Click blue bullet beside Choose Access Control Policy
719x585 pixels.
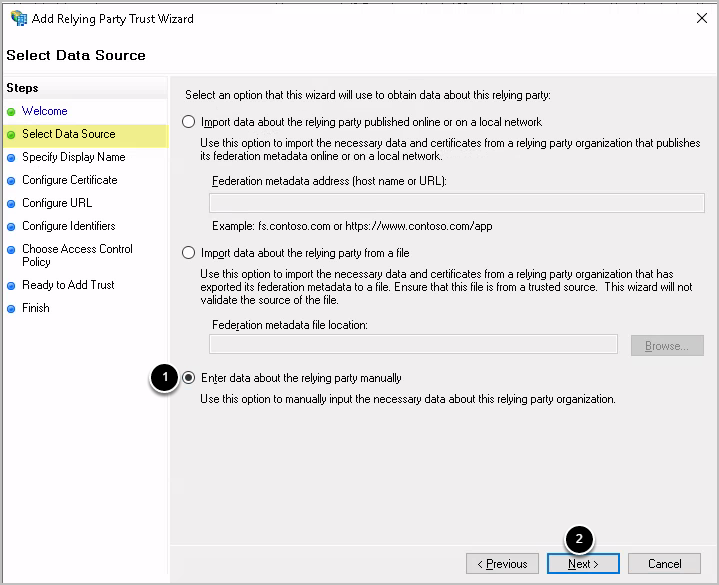pos(11,250)
